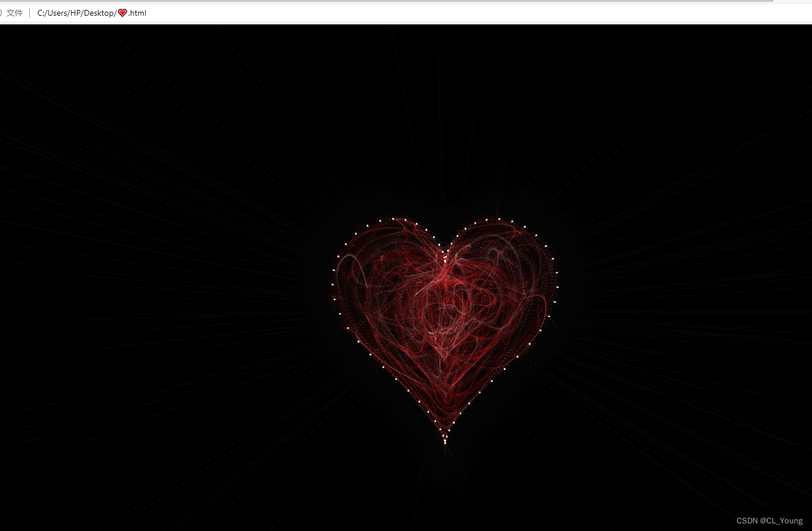Select the red heart emoji in the filename
812x531 pixels.
point(123,13)
